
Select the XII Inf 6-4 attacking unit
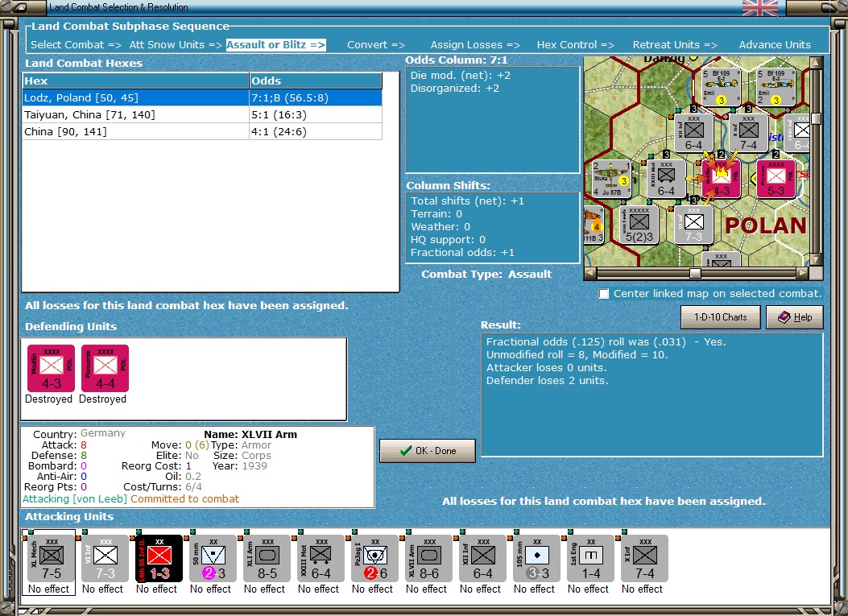[483, 558]
